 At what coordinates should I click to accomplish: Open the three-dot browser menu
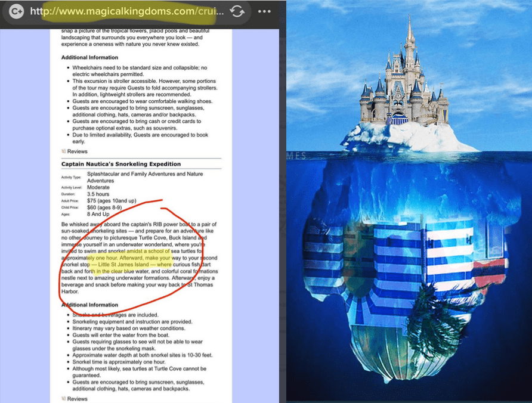(264, 11)
